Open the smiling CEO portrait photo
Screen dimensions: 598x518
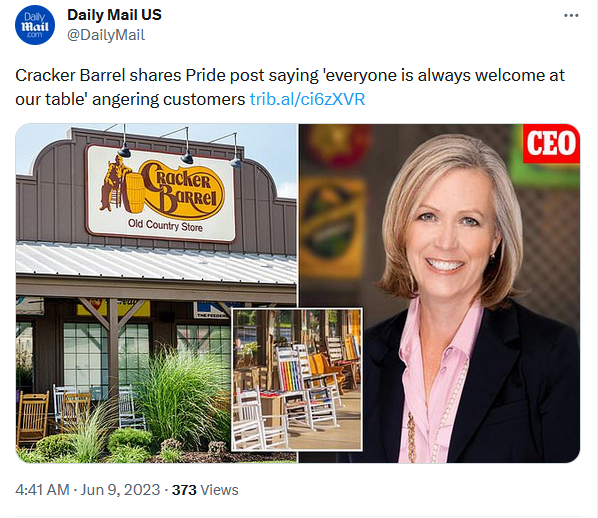[439, 293]
